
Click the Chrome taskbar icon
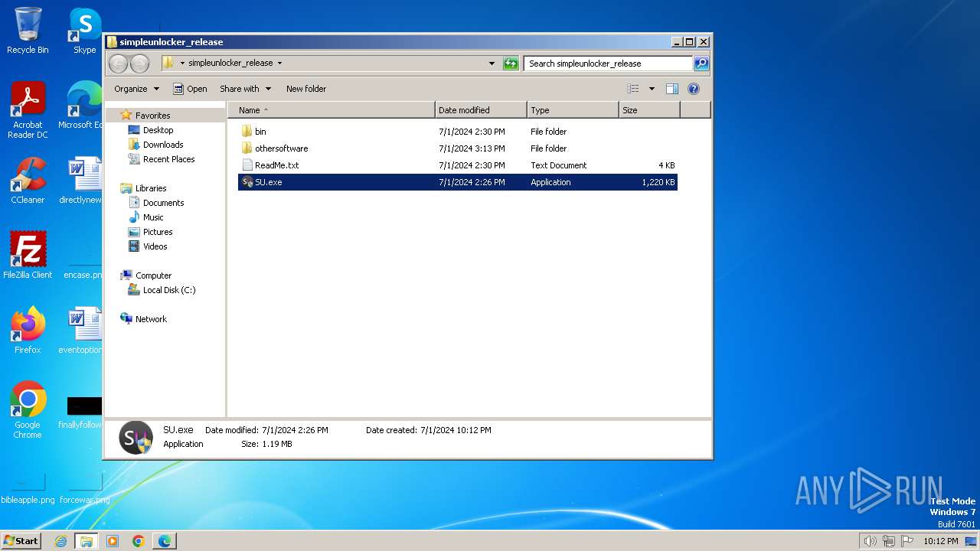click(139, 541)
